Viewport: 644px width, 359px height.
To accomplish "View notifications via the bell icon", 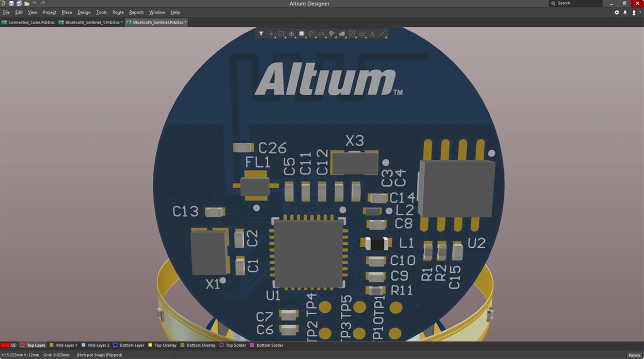I will click(625, 12).
